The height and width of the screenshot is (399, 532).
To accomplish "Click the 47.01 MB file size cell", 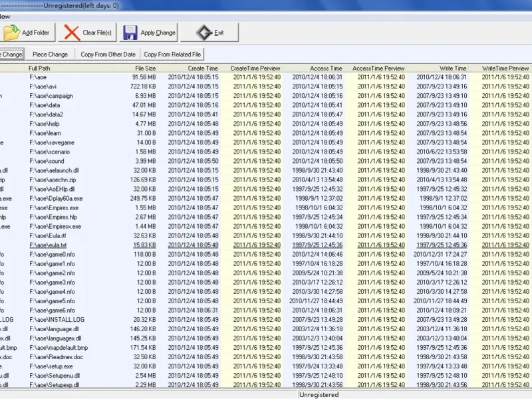I will point(144,105).
